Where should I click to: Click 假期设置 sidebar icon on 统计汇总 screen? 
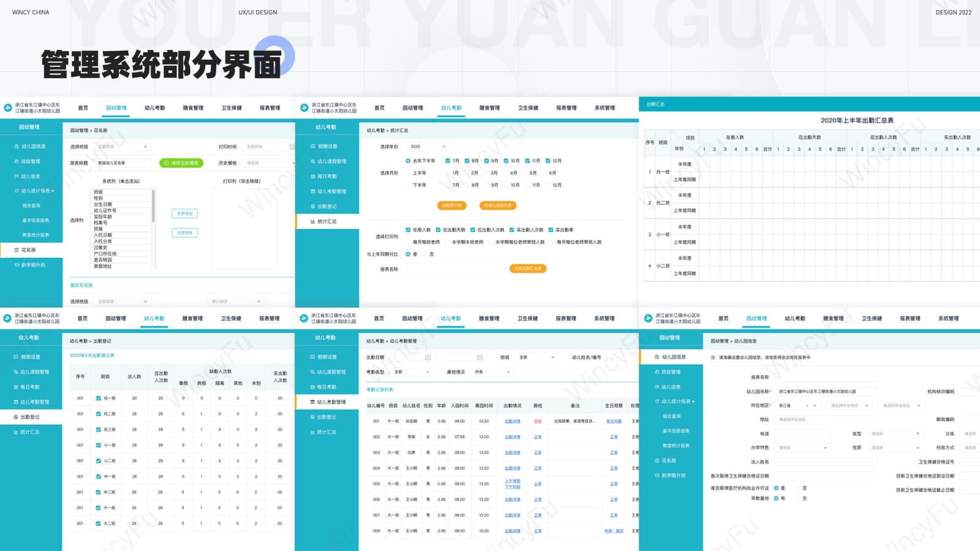pyautogui.click(x=313, y=147)
